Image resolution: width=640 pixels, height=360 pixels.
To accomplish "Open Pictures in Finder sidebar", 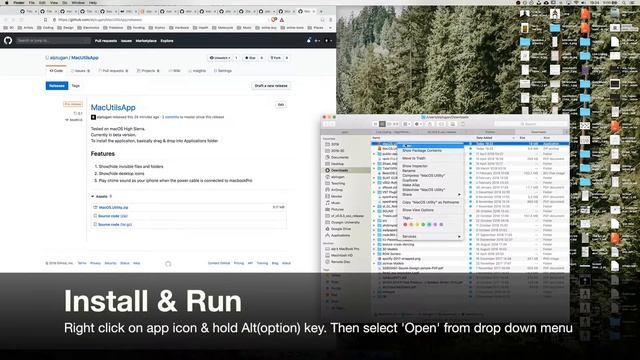I will coord(337,209).
